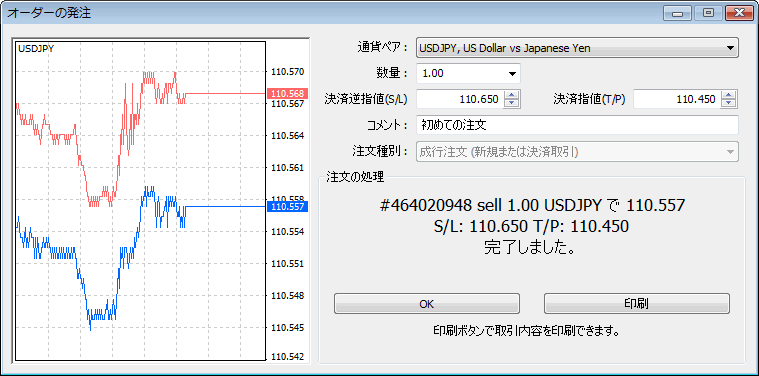759x376 pixels.
Task: Minimize the オーダーの発注 window
Action: click(677, 13)
